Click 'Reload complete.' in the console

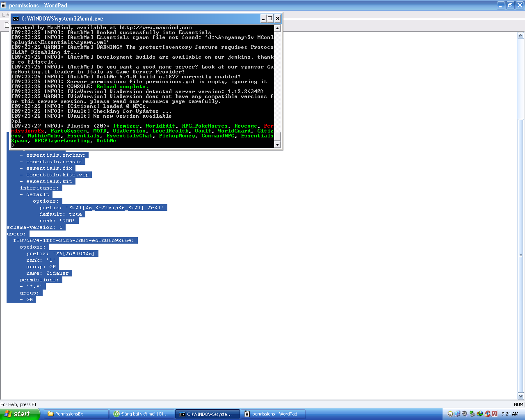[x=123, y=87]
